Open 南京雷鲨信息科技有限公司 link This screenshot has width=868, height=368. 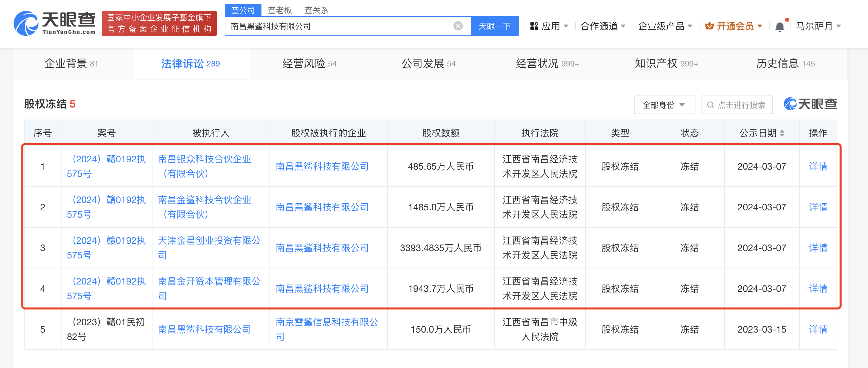click(327, 329)
